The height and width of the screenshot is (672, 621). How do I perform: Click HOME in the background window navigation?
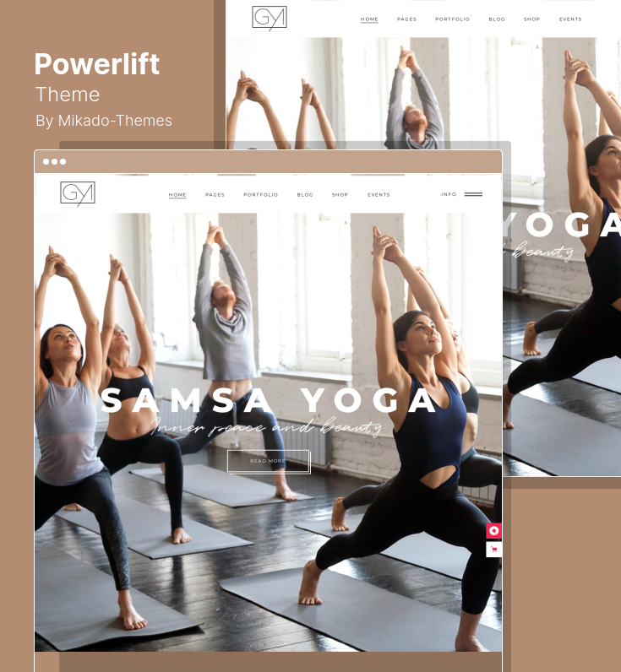369,19
